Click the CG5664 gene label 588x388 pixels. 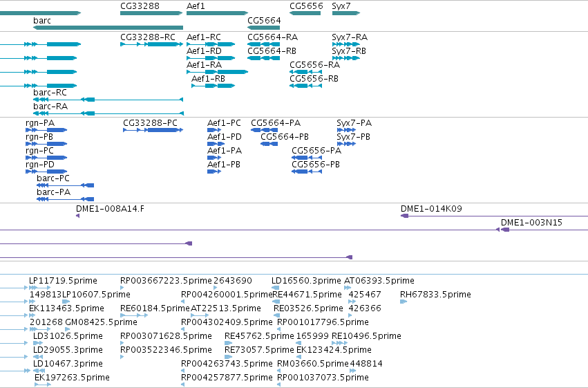264,21
